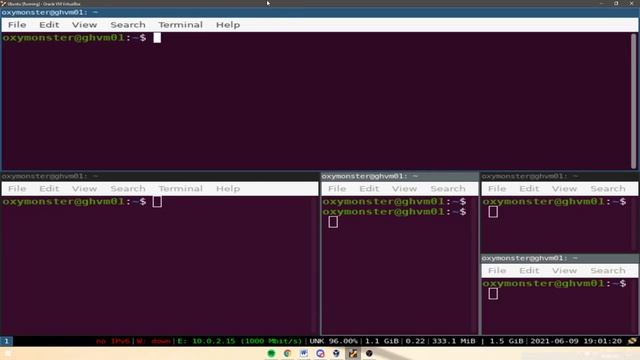Focus the title bar of the lowest right terminal
640x360 pixels.
[560, 258]
